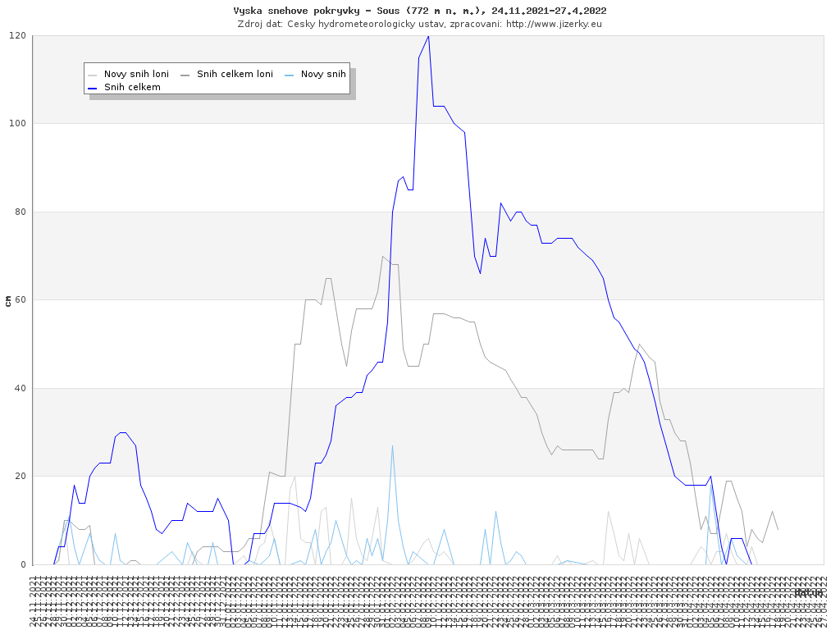Click the 'cm' y-axis label
Viewport: 840px width, 630px height.
click(x=8, y=300)
